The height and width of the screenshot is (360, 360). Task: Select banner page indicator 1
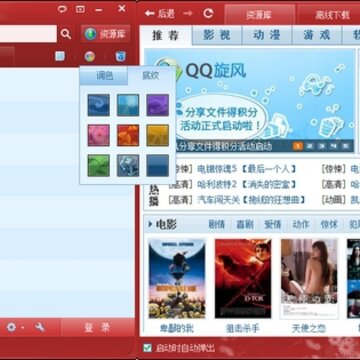[x=298, y=146]
